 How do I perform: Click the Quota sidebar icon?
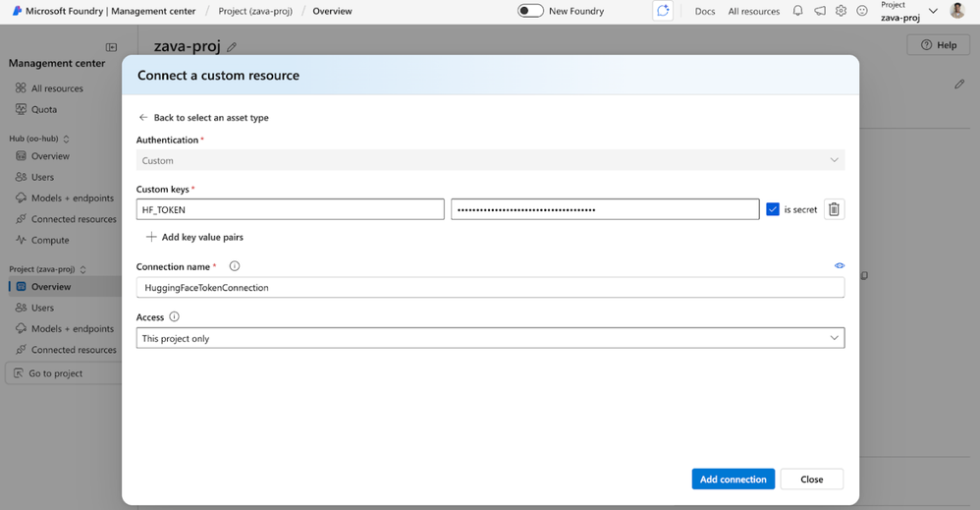point(21,109)
